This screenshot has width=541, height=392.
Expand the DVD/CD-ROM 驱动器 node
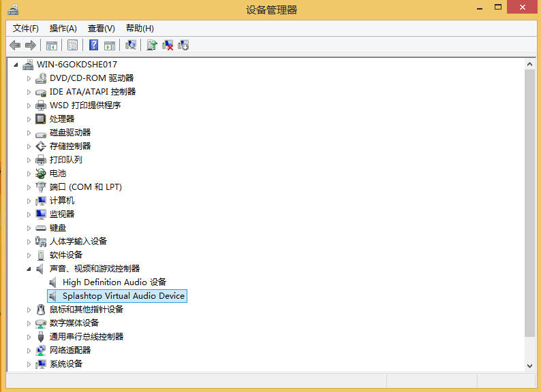coord(29,78)
